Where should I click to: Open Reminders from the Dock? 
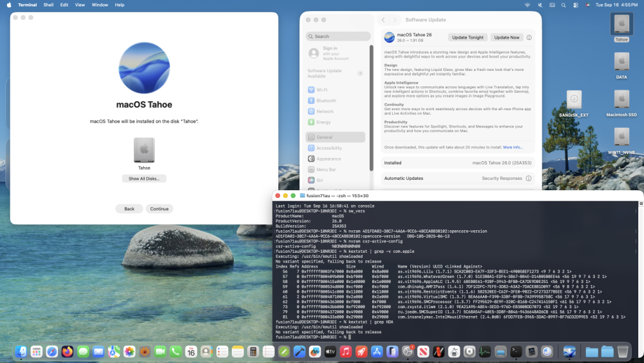click(x=222, y=351)
